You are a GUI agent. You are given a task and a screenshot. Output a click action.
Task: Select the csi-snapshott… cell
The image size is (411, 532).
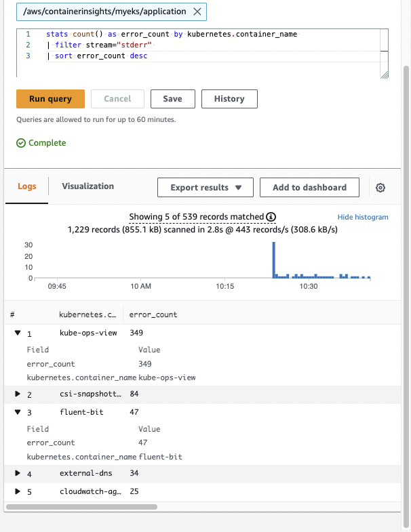[90, 394]
